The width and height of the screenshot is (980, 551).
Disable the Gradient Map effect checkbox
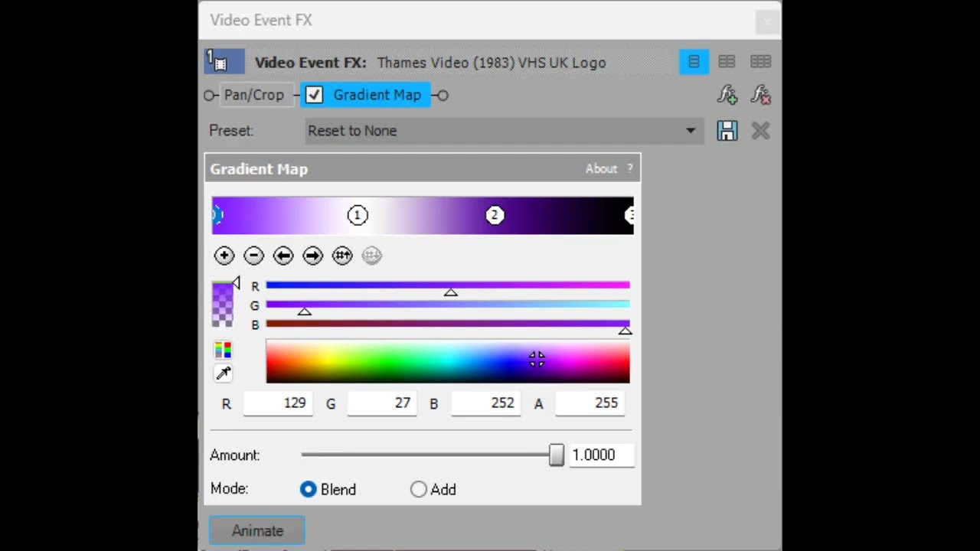click(x=314, y=95)
